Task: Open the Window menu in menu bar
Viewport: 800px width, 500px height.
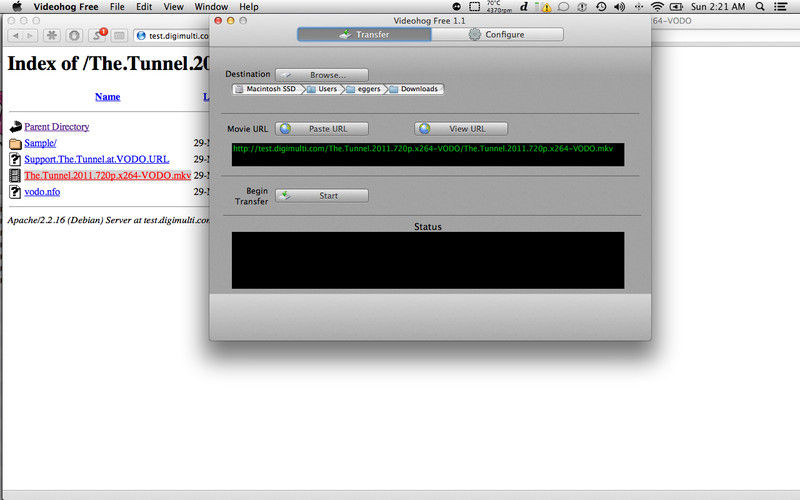Action: pos(210,7)
